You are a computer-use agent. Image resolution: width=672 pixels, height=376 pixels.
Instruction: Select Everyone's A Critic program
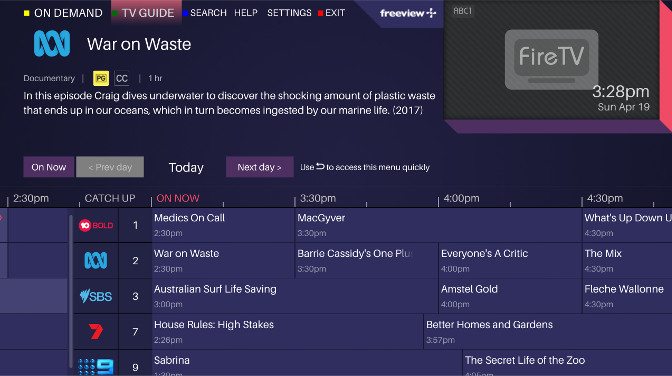(x=510, y=261)
